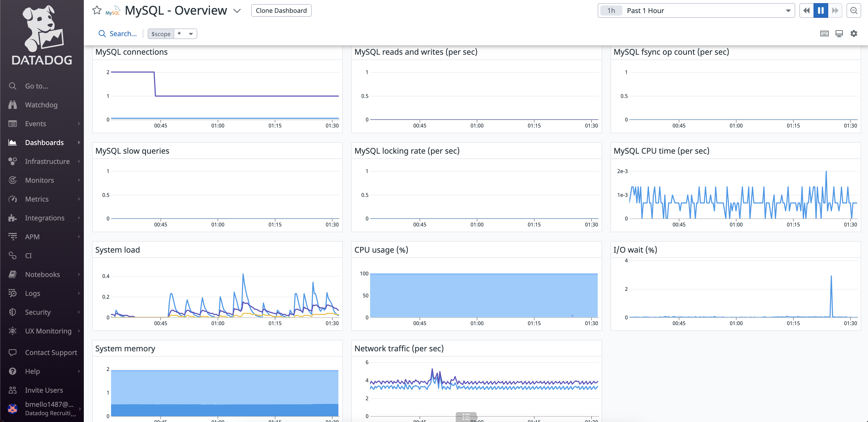Viewport: 868px width, 422px height.
Task: Click the Integrations puzzle icon
Action: (13, 218)
